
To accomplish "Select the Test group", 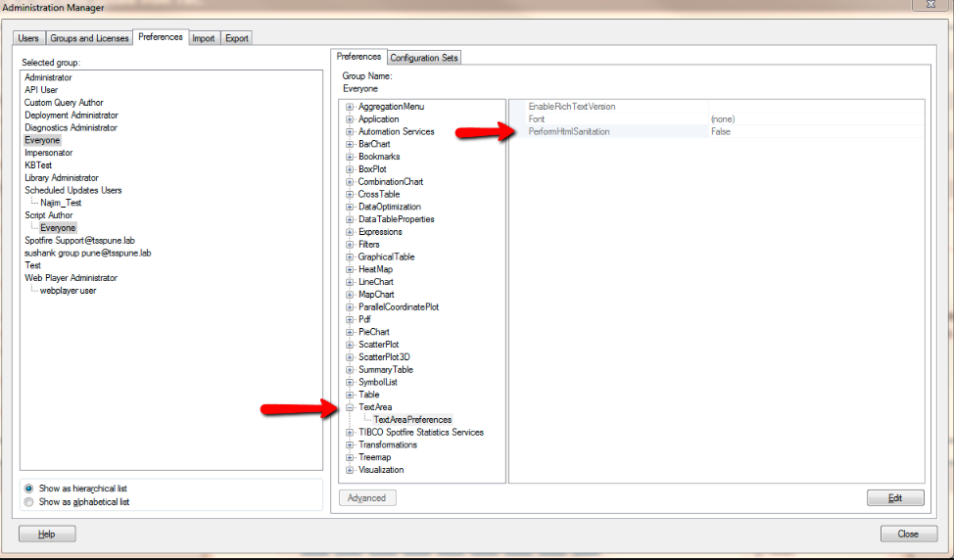I will (33, 265).
